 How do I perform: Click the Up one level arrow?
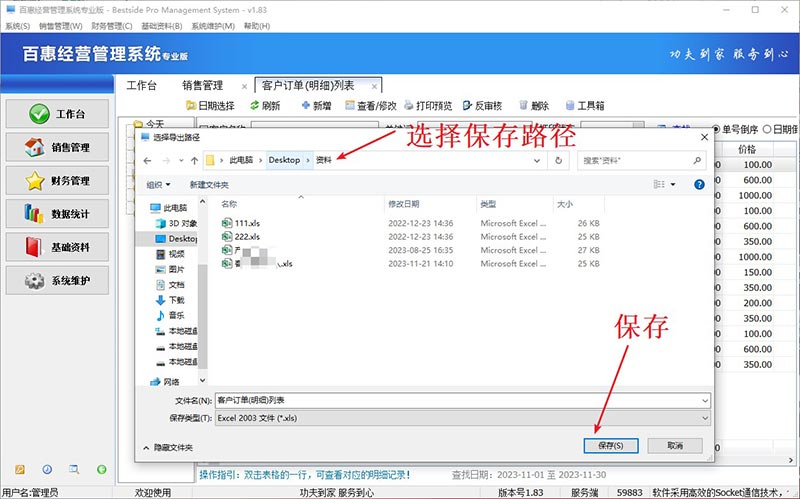194,161
